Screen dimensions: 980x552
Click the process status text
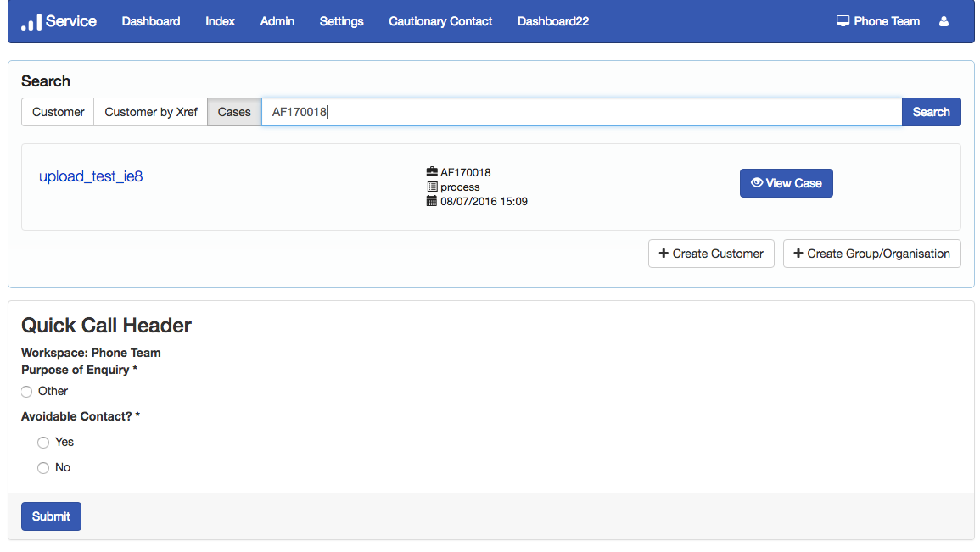(460, 187)
